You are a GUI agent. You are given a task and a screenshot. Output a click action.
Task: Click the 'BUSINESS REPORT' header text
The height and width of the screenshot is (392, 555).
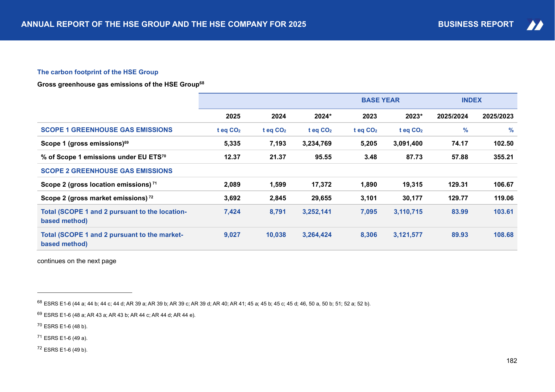[476, 24]
